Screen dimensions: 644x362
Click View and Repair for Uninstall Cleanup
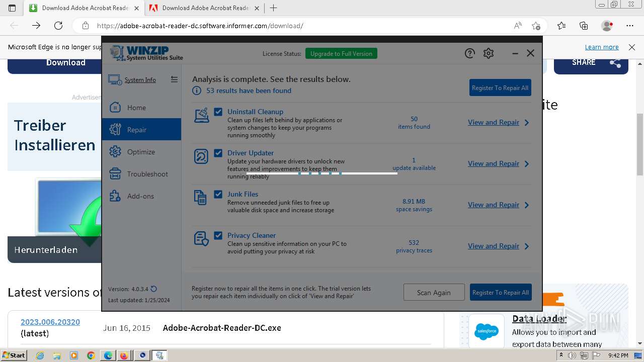point(494,122)
